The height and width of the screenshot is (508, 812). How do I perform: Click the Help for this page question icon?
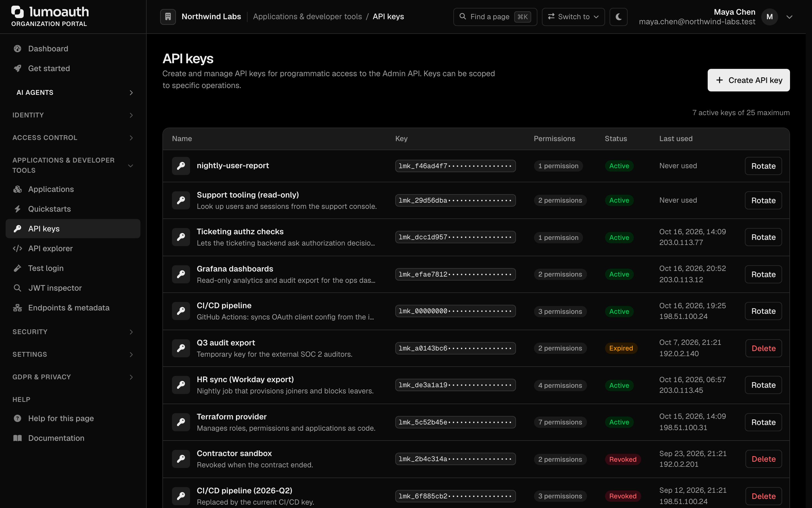pos(17,418)
